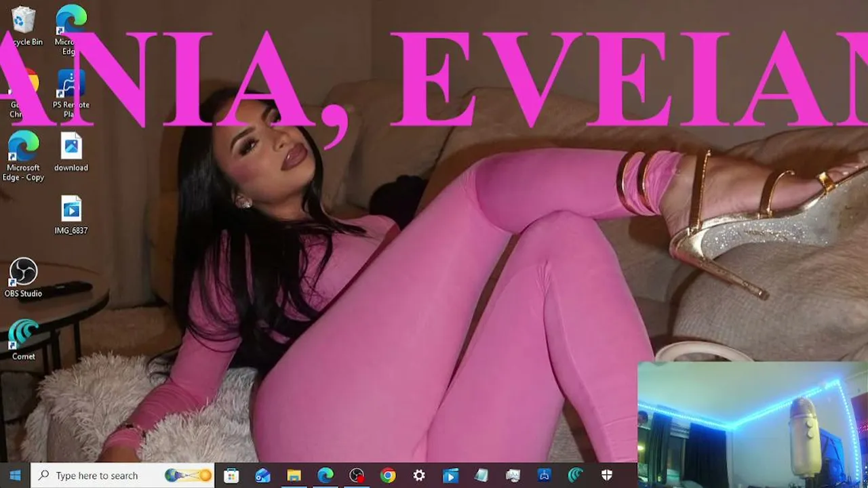Screen dimensions: 868x488
Task: Select the PS Remote Play desktop shortcut
Action: 71,94
